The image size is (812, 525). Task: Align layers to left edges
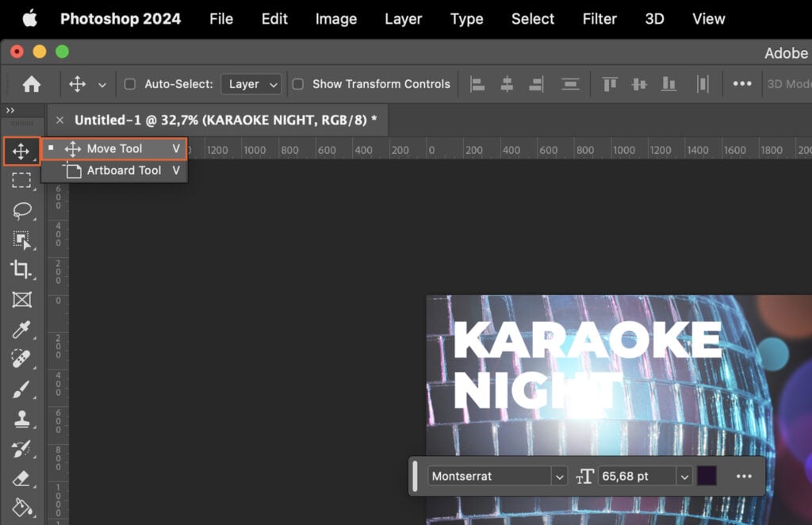(477, 83)
